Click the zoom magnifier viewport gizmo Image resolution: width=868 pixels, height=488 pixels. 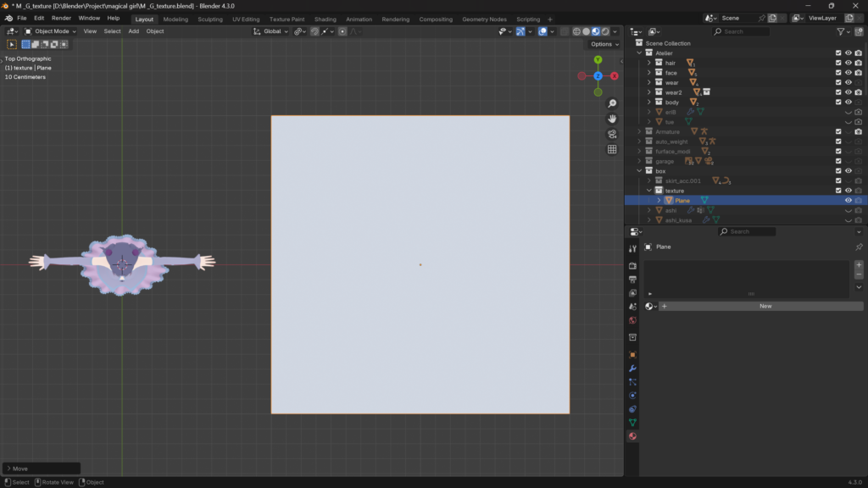pos(612,103)
